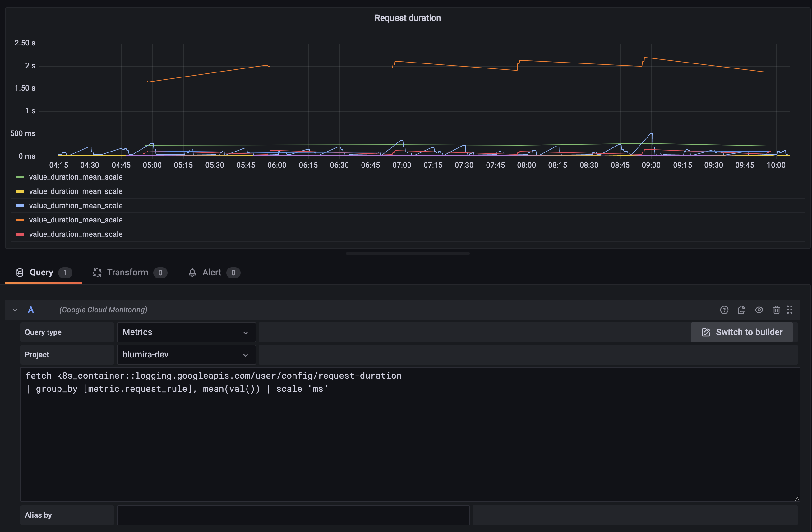The image size is (812, 532).
Task: Toggle query A visibility with the eye icon
Action: 759,310
